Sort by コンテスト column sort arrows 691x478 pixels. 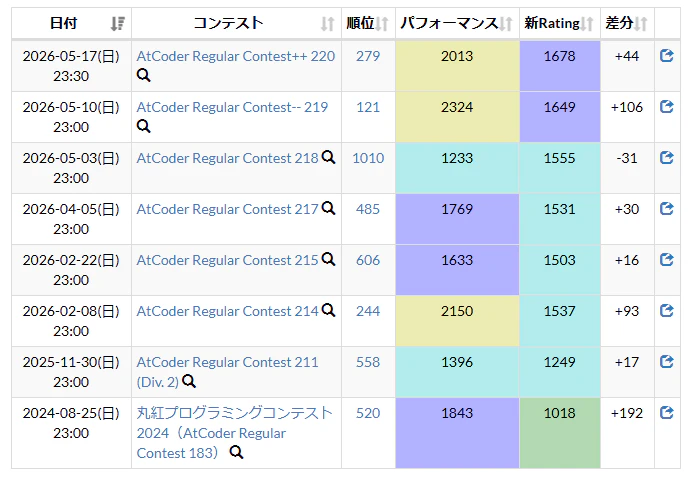point(327,23)
